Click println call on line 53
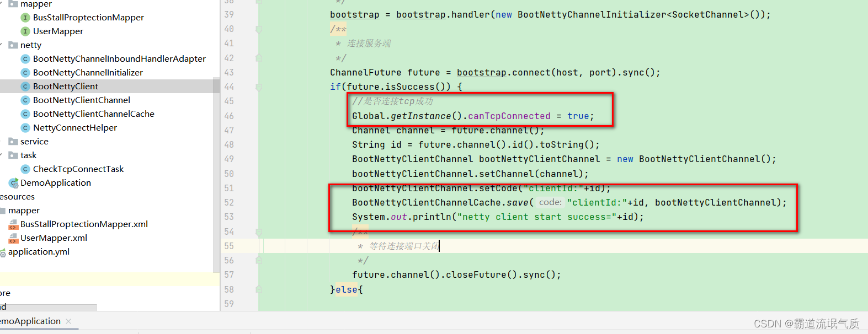Image resolution: width=868 pixels, height=334 pixels. 432,217
